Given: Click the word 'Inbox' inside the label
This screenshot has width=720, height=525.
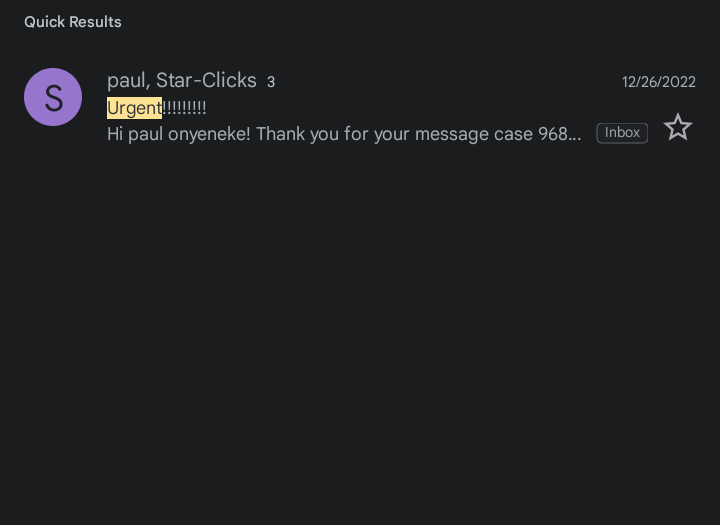Looking at the screenshot, I should pos(622,133).
